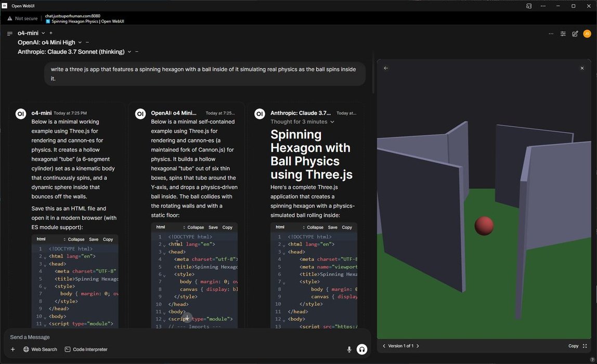Show next artifact version
Viewport: 597px width, 364px height.
pyautogui.click(x=418, y=346)
